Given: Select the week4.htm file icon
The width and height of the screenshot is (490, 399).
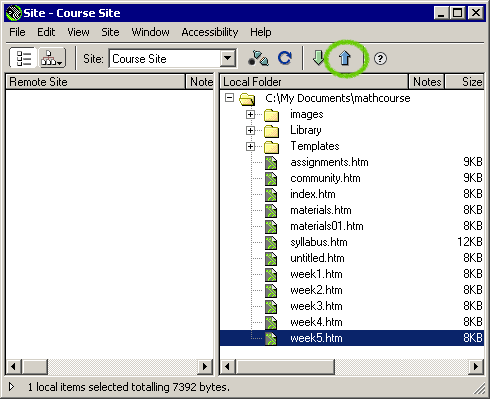Looking at the screenshot, I should [x=271, y=323].
